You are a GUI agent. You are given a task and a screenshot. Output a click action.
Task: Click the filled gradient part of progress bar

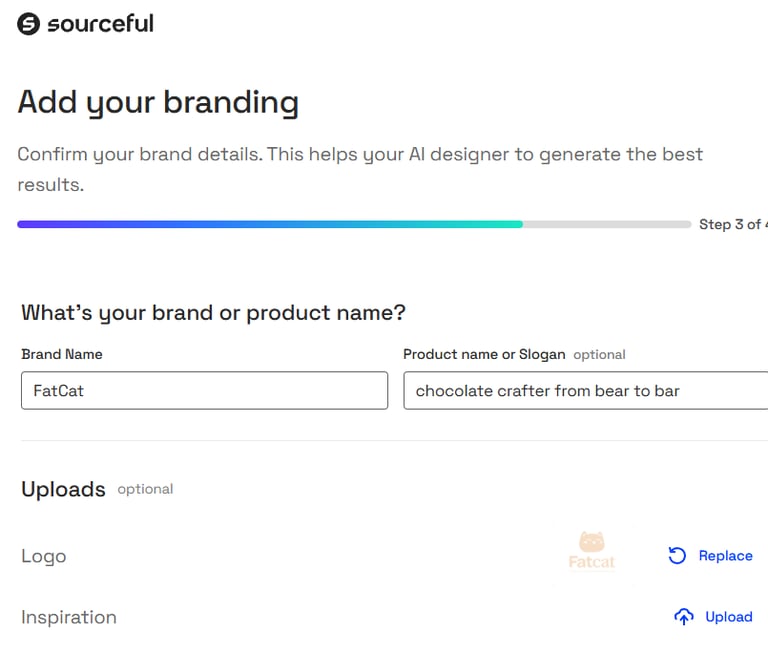pyautogui.click(x=270, y=224)
